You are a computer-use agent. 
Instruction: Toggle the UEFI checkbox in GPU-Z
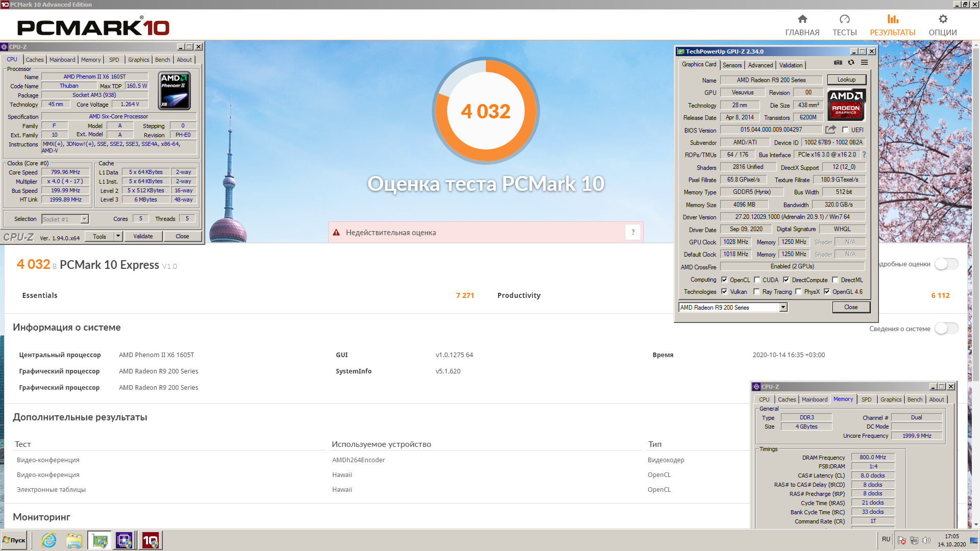[x=845, y=130]
